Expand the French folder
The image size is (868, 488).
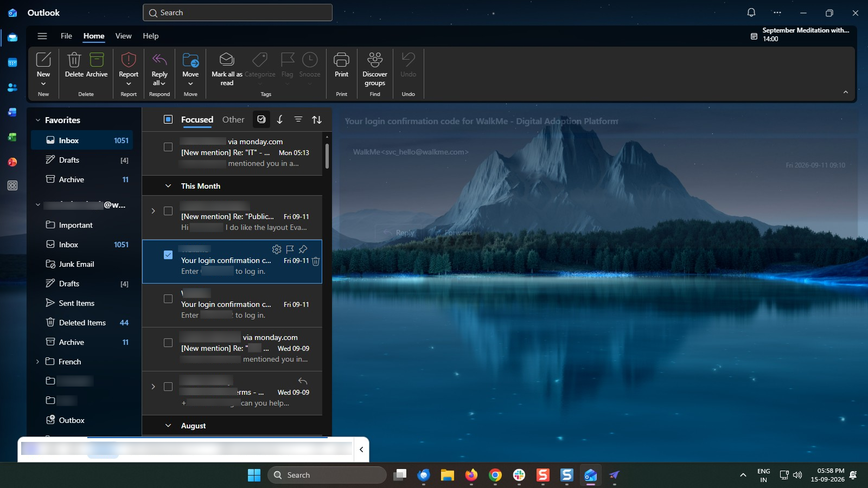coord(37,362)
